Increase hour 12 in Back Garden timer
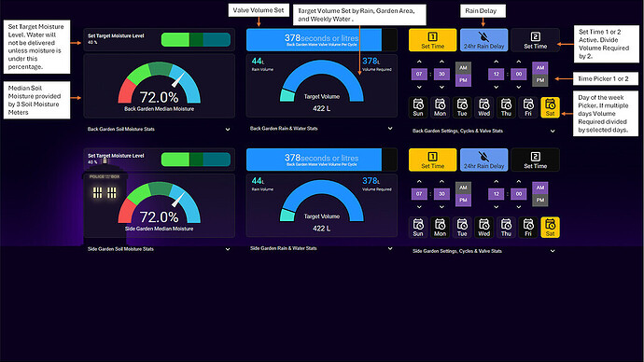 [x=497, y=62]
